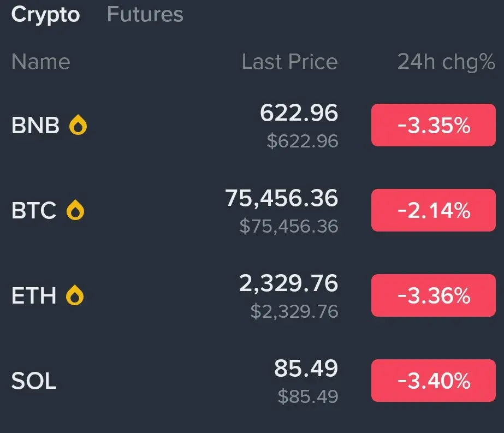
Task: Toggle SOL change badge showing -3.40%
Action: [x=433, y=381]
